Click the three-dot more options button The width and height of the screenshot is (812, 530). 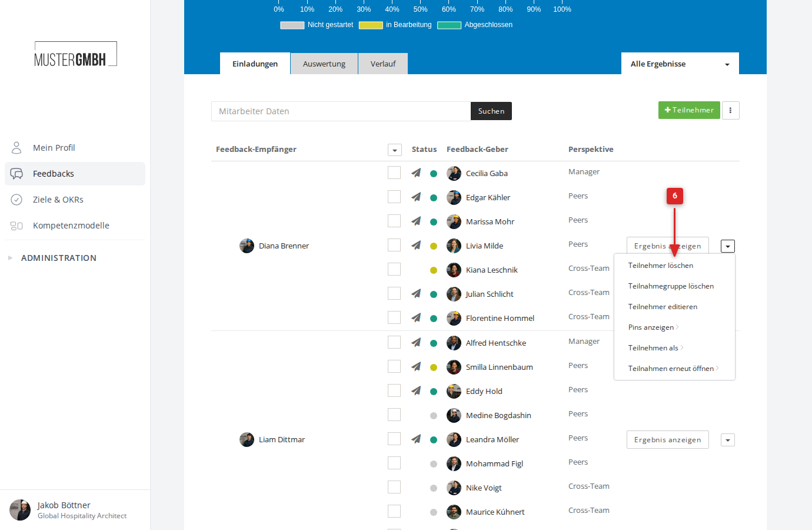pyautogui.click(x=730, y=110)
